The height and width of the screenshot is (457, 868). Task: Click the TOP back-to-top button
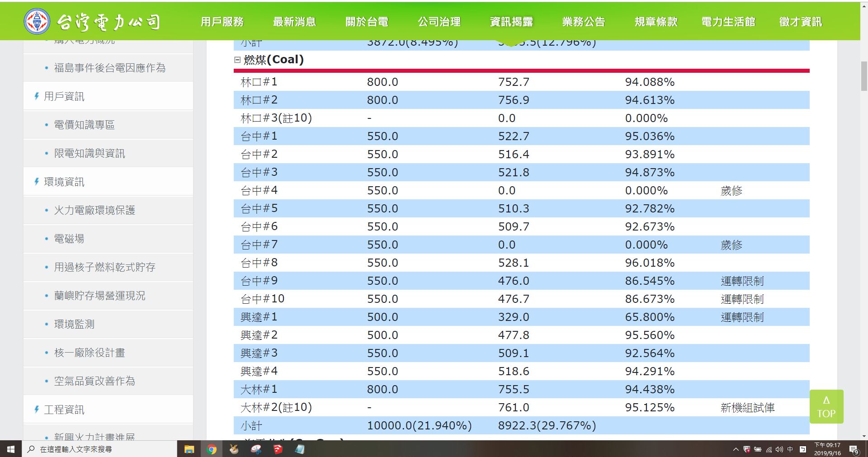826,406
